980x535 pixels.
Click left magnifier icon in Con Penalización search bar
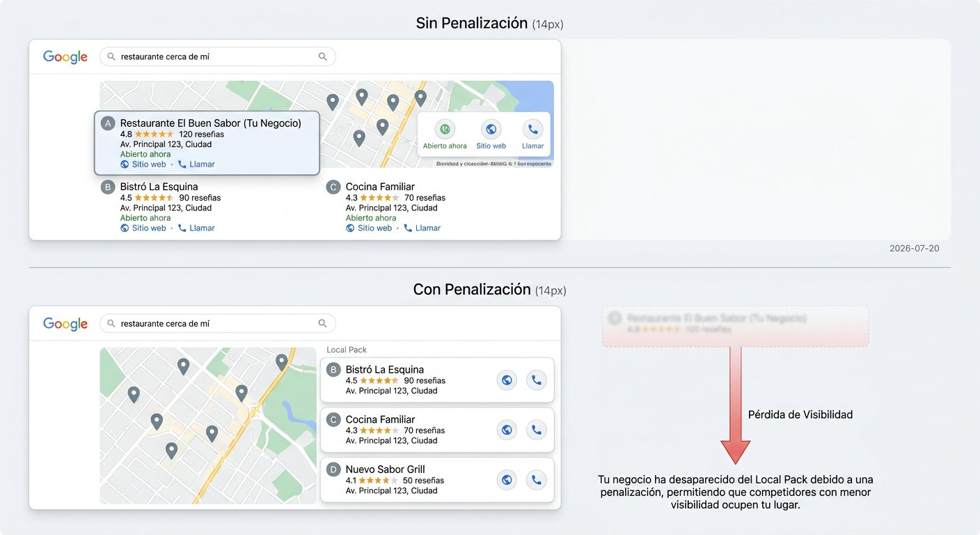click(x=111, y=323)
